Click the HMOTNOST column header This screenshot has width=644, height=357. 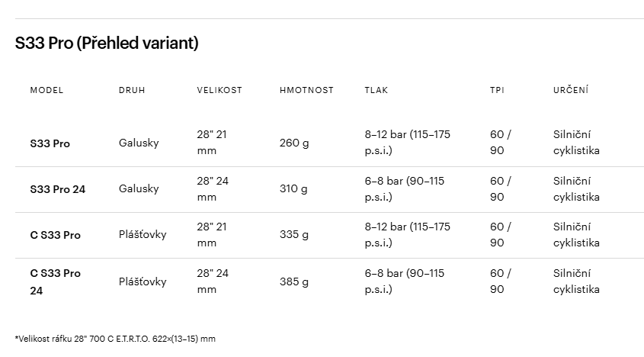(306, 90)
